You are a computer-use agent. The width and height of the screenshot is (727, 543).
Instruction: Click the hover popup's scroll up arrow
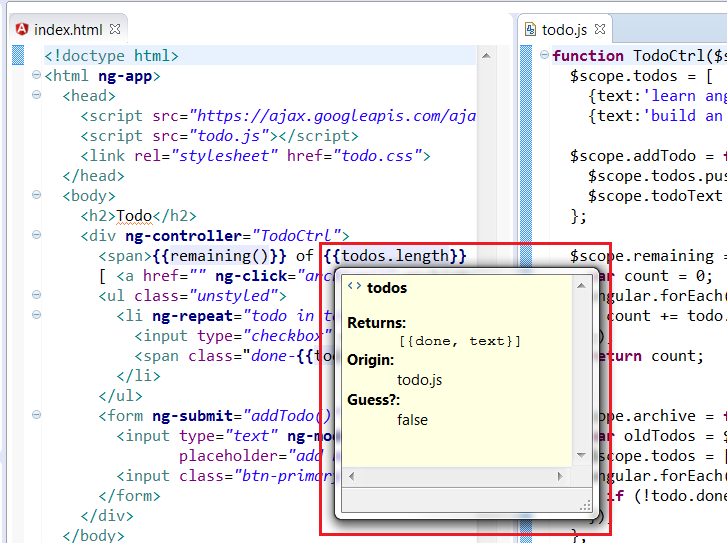point(581,286)
